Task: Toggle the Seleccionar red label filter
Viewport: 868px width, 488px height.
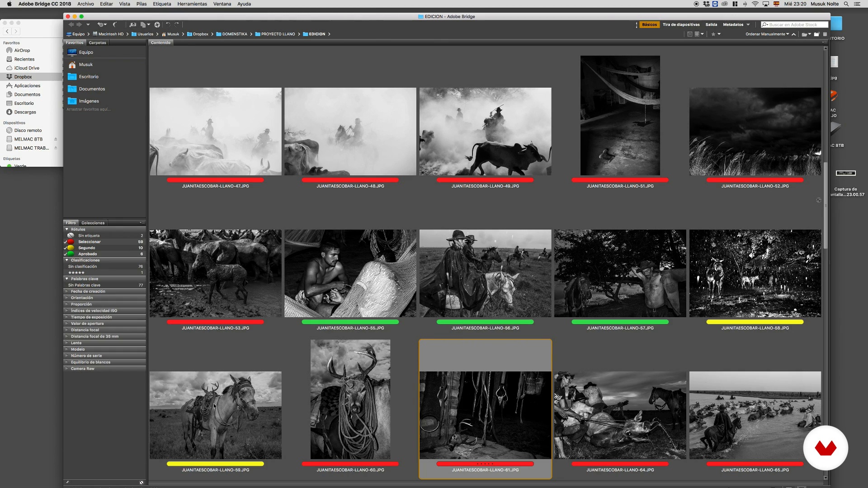Action: point(89,242)
